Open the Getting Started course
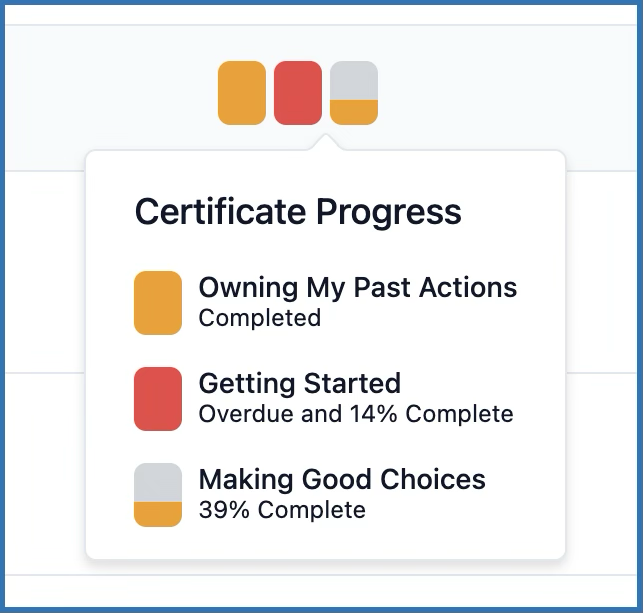 pos(300,383)
